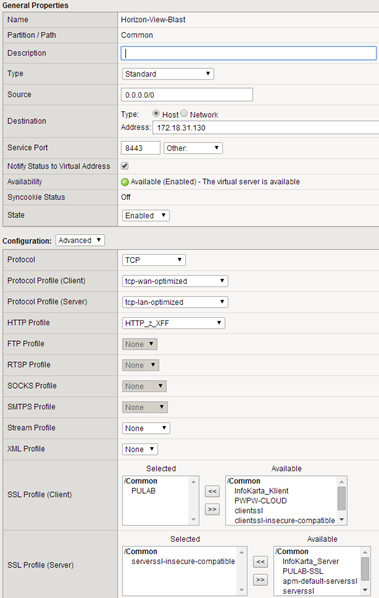Open the SOCKS Profile dropdown

pyautogui.click(x=144, y=386)
